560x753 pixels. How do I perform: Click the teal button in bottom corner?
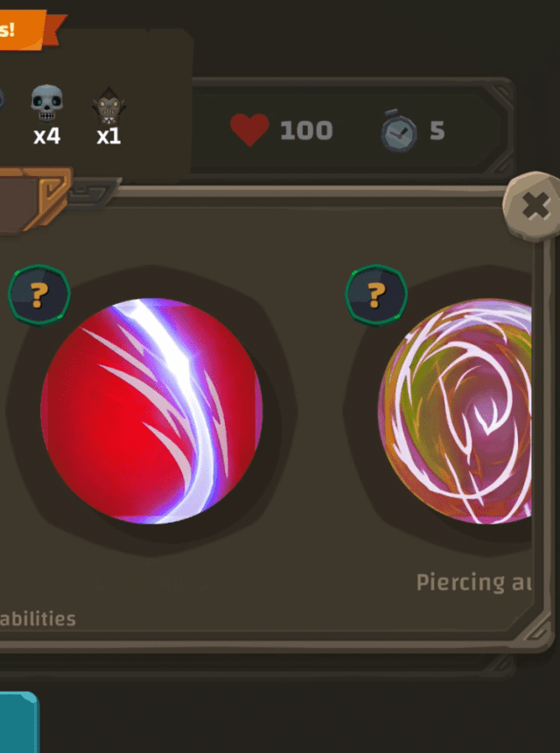tap(19, 722)
